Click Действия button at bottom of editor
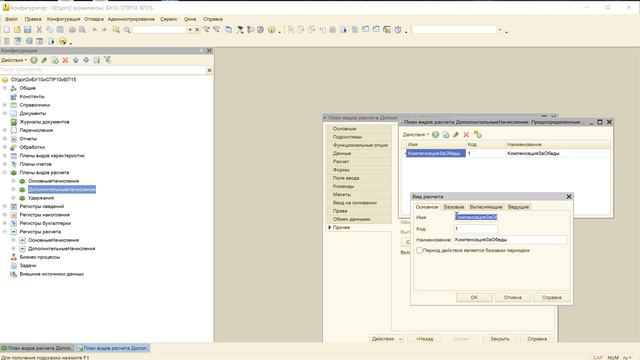 tap(387, 339)
